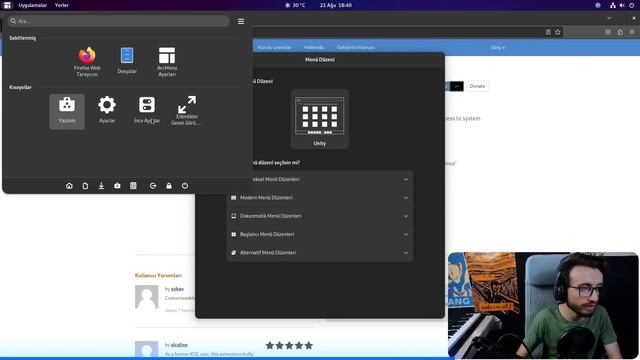Screen dimensions: 640x360
Task: Click ozkan reviewer avatar image
Action: 147,297
